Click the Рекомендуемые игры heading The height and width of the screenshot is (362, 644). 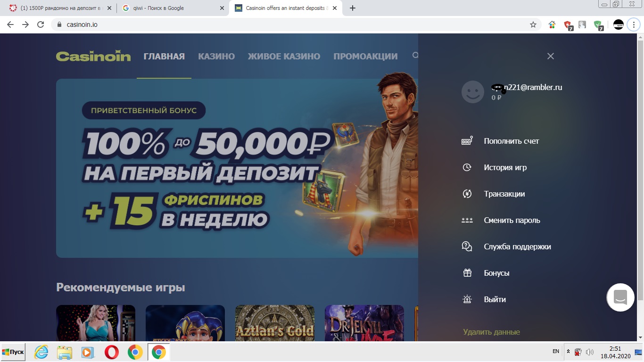click(121, 287)
